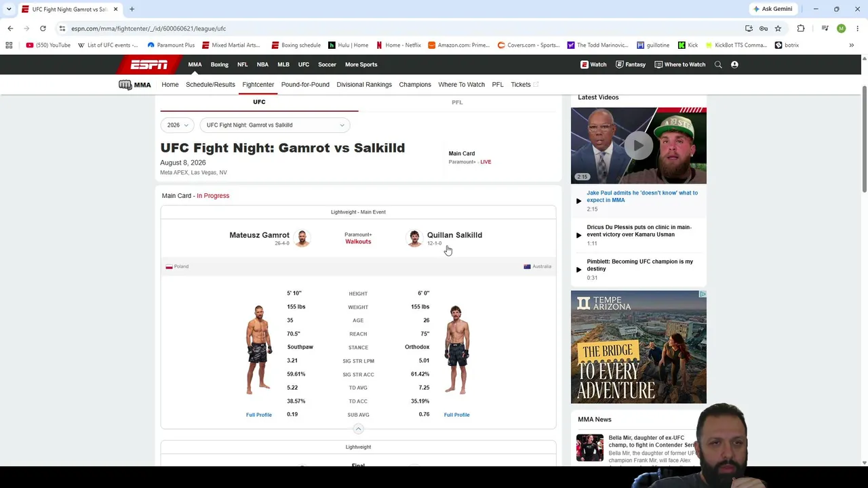Open Schedule/Results in MMA nav
Viewport: 868px width, 488px height.
tap(210, 85)
